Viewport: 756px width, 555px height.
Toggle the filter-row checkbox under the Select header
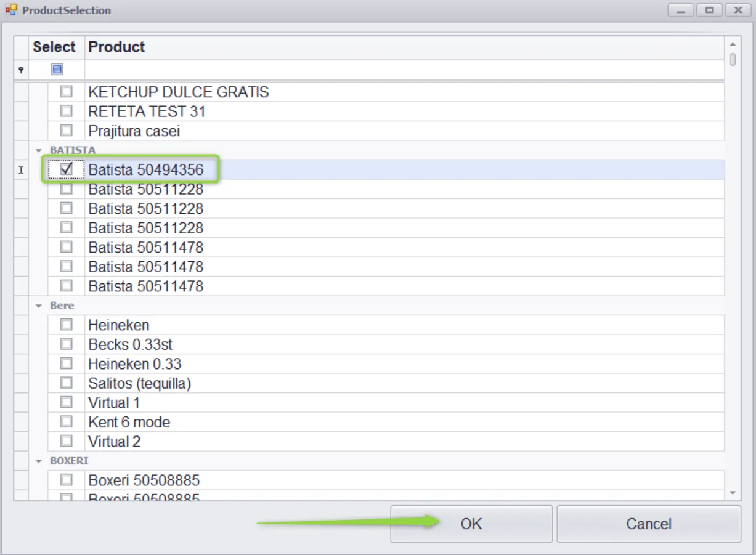tap(57, 70)
